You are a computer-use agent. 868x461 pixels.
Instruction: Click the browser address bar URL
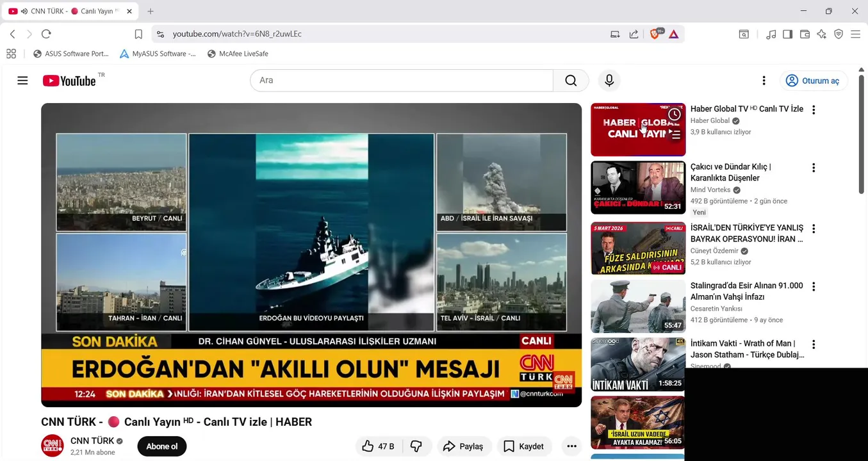coord(237,34)
